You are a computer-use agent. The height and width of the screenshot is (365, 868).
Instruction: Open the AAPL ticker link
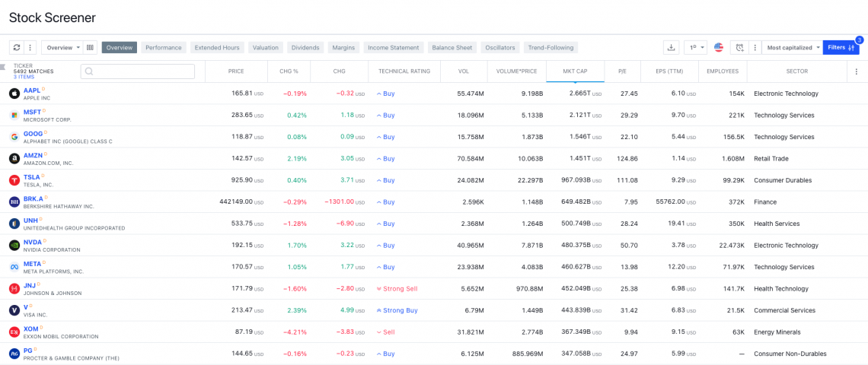pyautogui.click(x=32, y=90)
